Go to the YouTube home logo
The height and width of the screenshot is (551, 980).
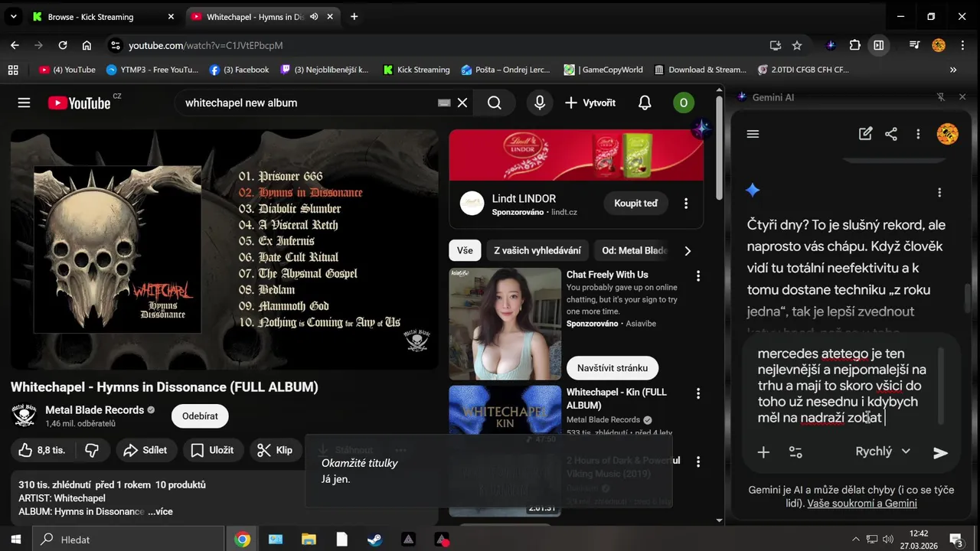point(80,103)
